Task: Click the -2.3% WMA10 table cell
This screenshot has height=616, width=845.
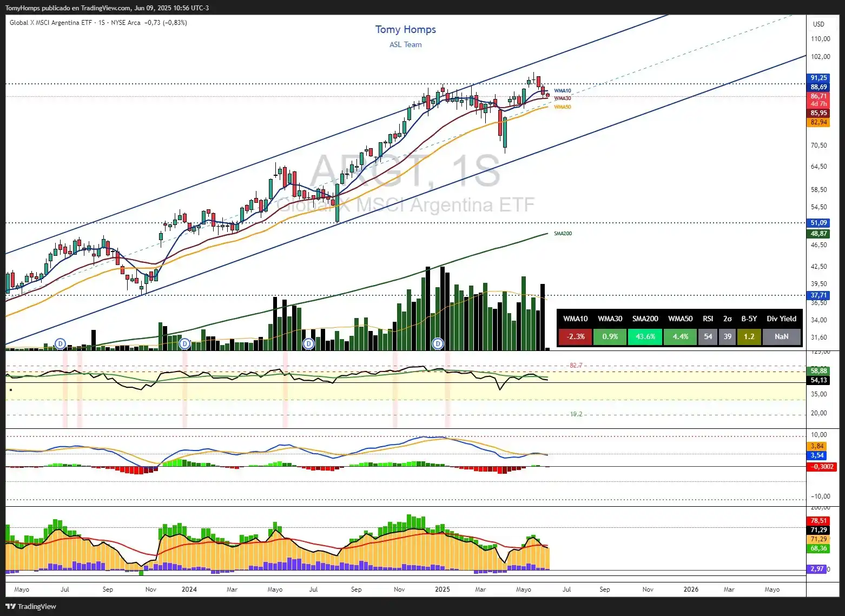Action: pos(575,336)
